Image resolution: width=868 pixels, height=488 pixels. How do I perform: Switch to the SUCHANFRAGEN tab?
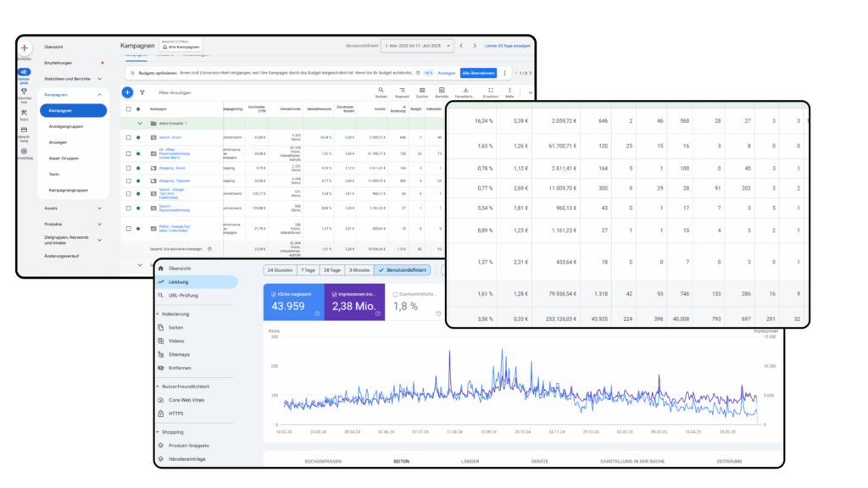coord(324,462)
